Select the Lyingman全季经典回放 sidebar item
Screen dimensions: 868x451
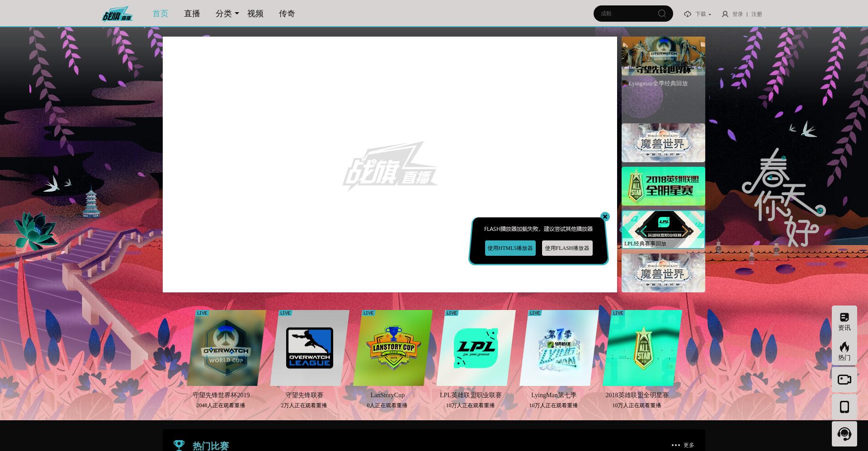[x=663, y=99]
